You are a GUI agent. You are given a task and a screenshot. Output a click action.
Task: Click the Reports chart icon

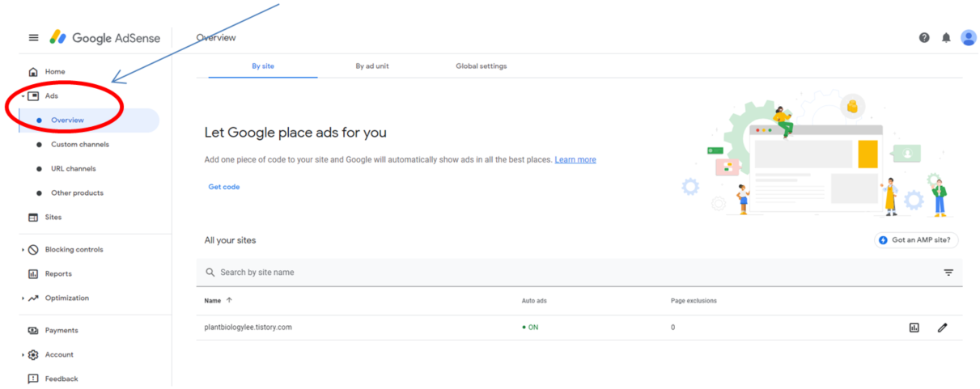click(33, 274)
